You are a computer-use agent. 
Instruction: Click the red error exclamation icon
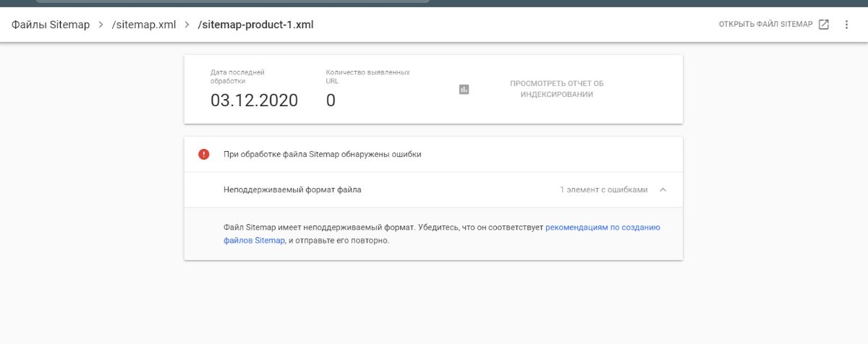204,154
